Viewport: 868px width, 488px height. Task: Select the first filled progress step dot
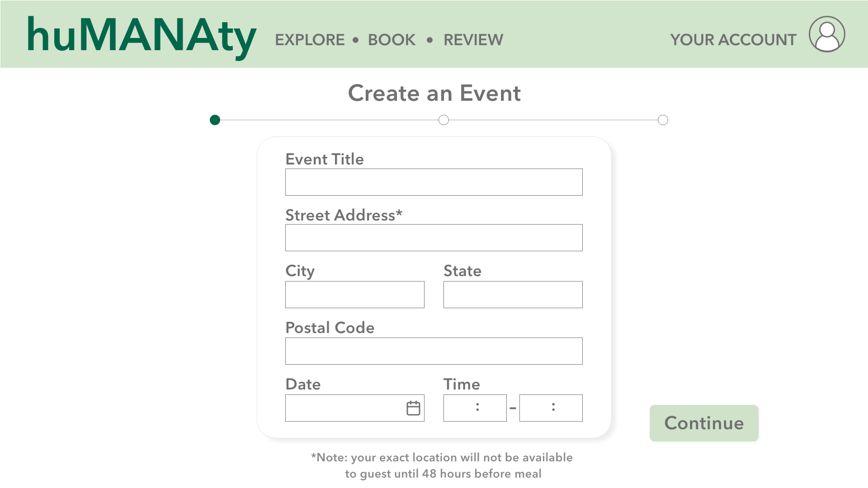[x=215, y=120]
